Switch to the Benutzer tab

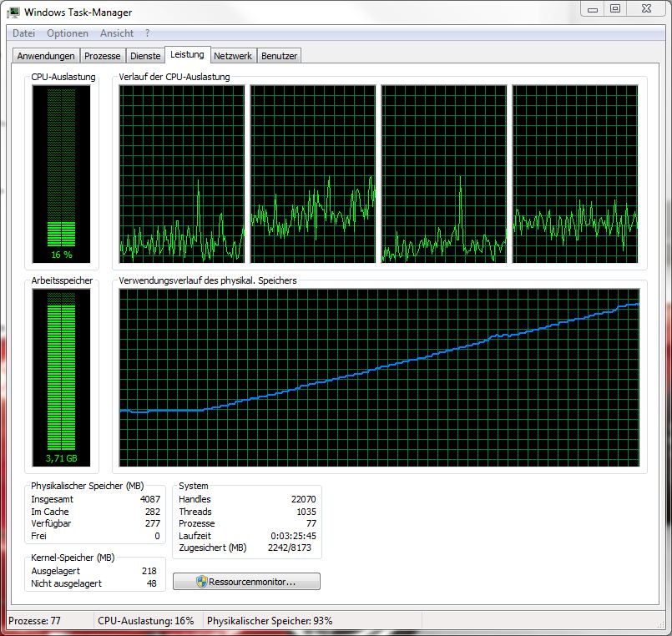click(279, 56)
